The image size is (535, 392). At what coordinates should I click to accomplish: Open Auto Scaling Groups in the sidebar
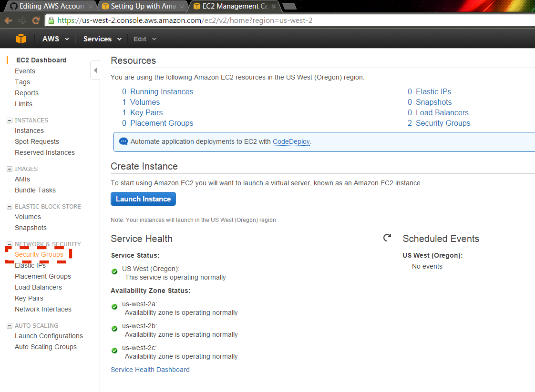pyautogui.click(x=46, y=347)
